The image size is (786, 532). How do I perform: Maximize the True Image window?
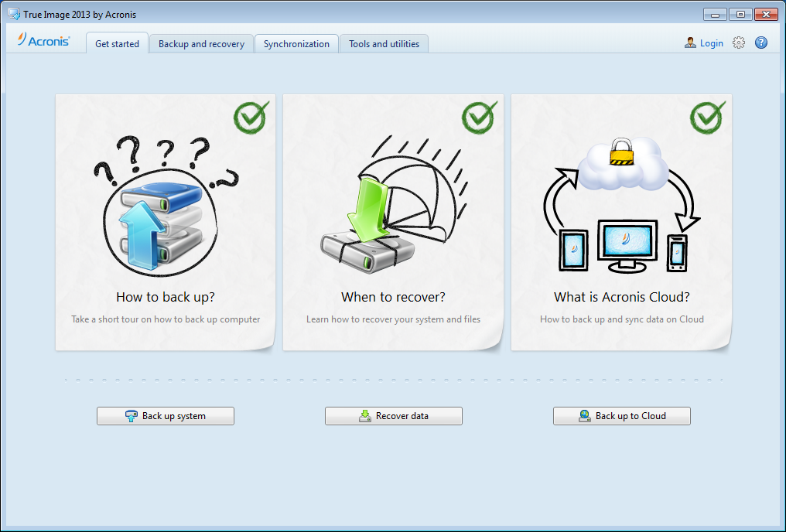point(740,15)
